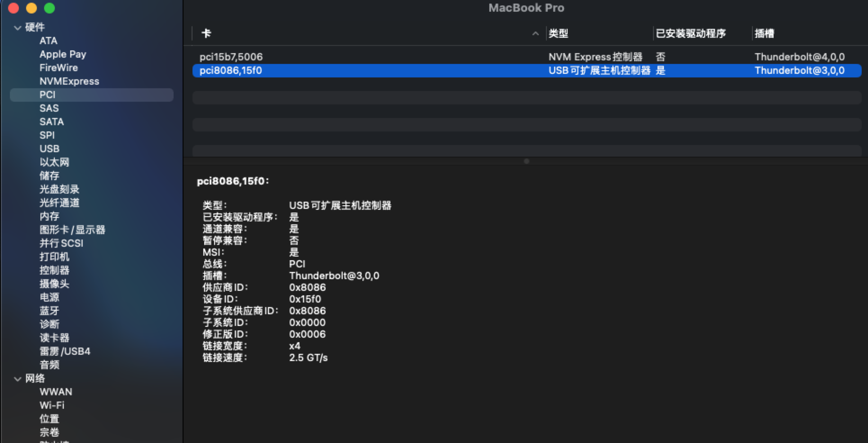Minimize the window with yellow button
The height and width of the screenshot is (443, 868).
tap(31, 8)
